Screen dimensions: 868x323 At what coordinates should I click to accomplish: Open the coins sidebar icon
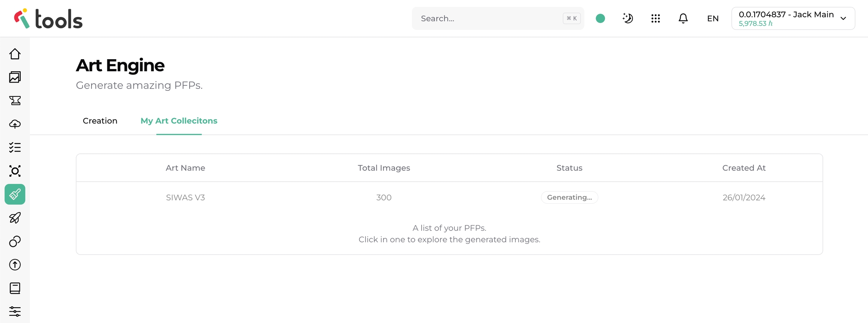click(x=15, y=241)
